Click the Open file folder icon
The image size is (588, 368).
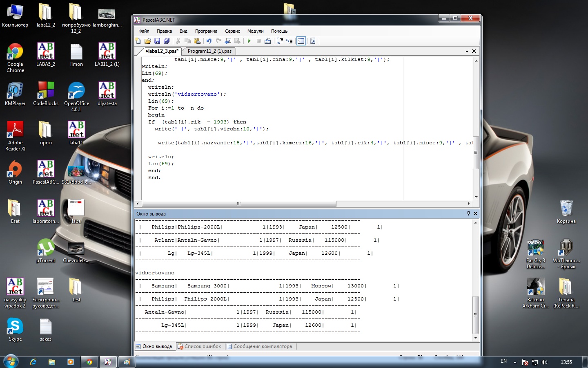147,41
